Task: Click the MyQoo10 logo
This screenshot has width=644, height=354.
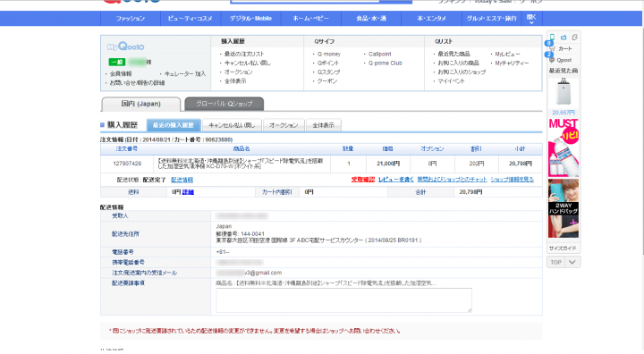Action: (126, 46)
